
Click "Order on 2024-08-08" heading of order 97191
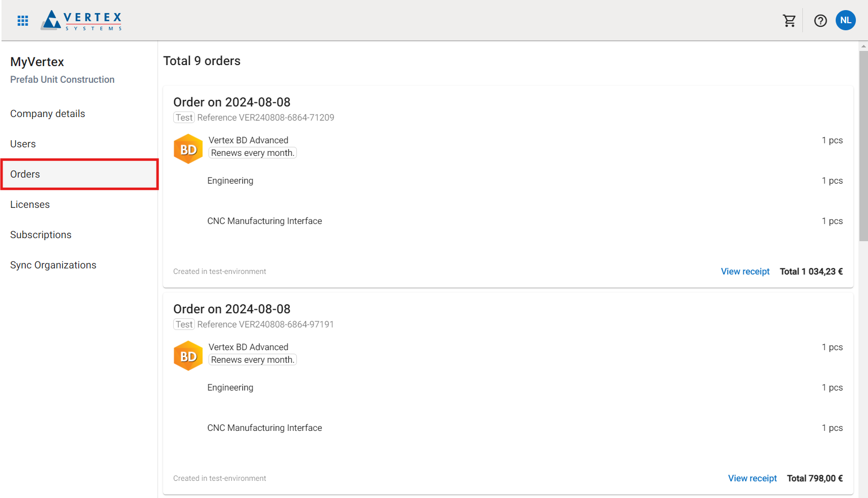232,309
